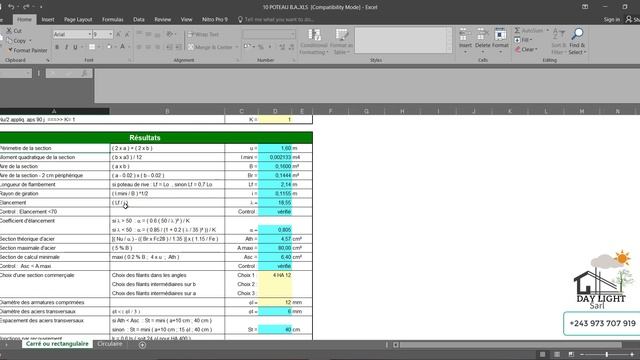Toggle Bold formatting
Viewport: 640px width, 360px height.
tap(57, 47)
